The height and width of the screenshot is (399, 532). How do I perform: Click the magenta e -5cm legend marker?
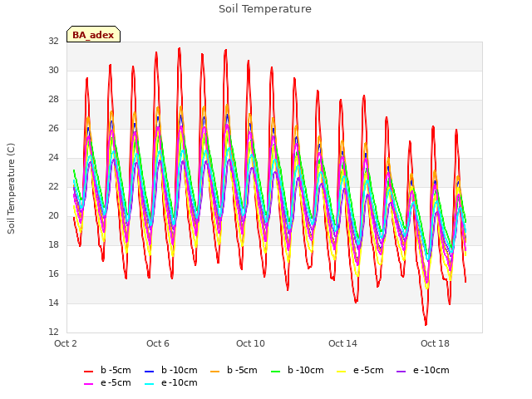point(89,384)
